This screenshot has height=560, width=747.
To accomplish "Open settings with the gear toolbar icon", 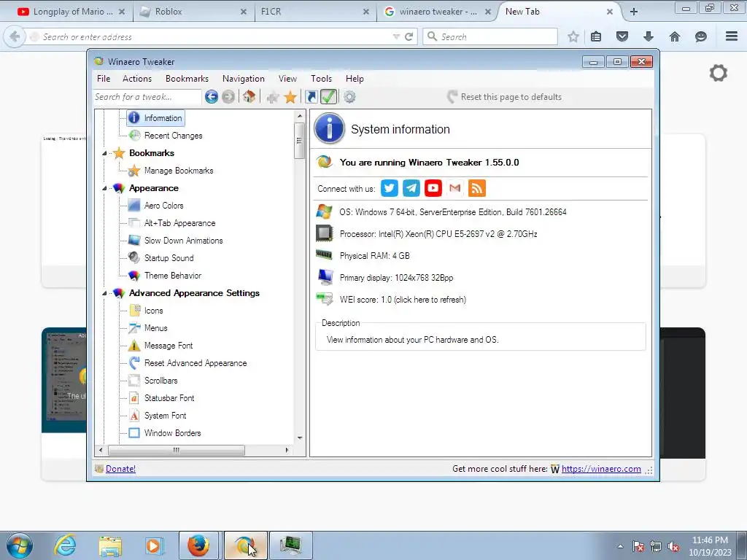I will (349, 97).
